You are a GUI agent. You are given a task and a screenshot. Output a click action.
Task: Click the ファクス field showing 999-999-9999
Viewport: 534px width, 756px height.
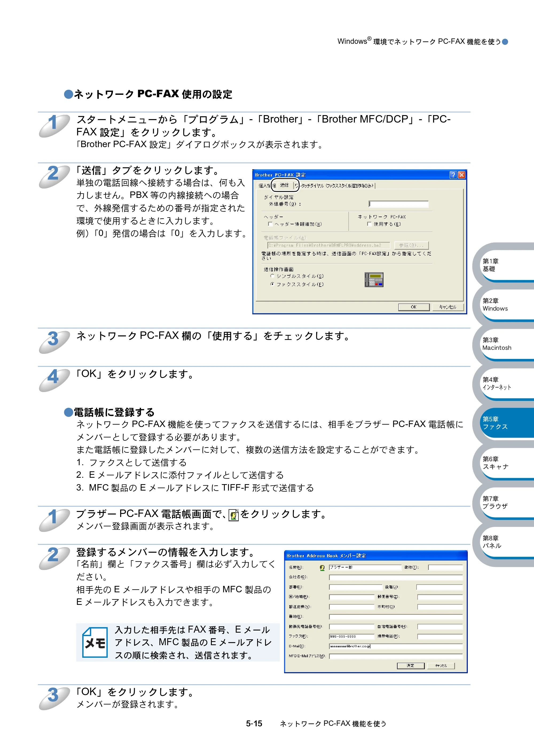pos(352,636)
